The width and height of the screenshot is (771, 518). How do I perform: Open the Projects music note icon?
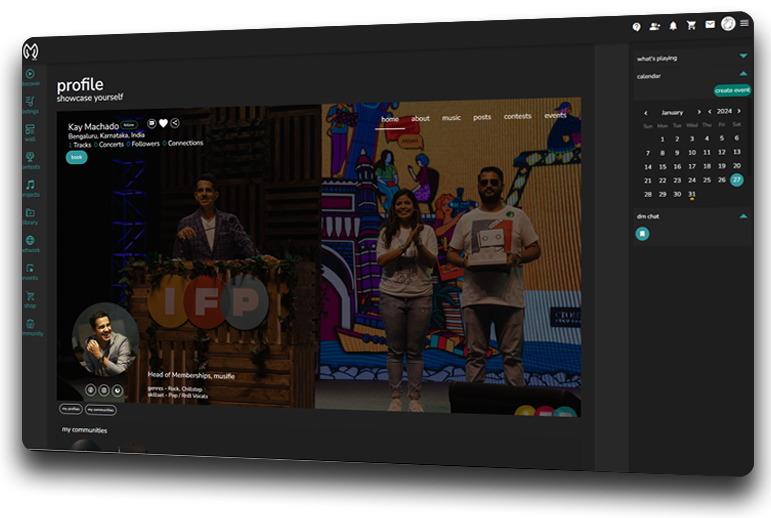point(31,185)
